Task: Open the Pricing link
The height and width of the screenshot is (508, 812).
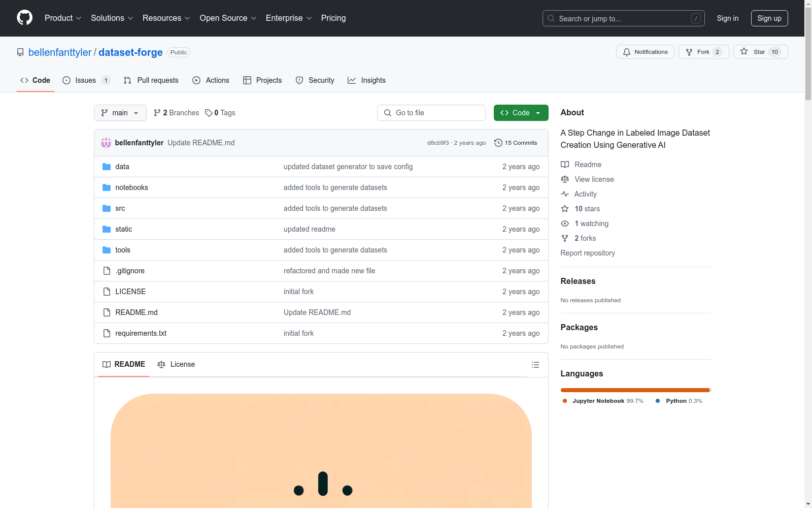Action: [x=333, y=18]
